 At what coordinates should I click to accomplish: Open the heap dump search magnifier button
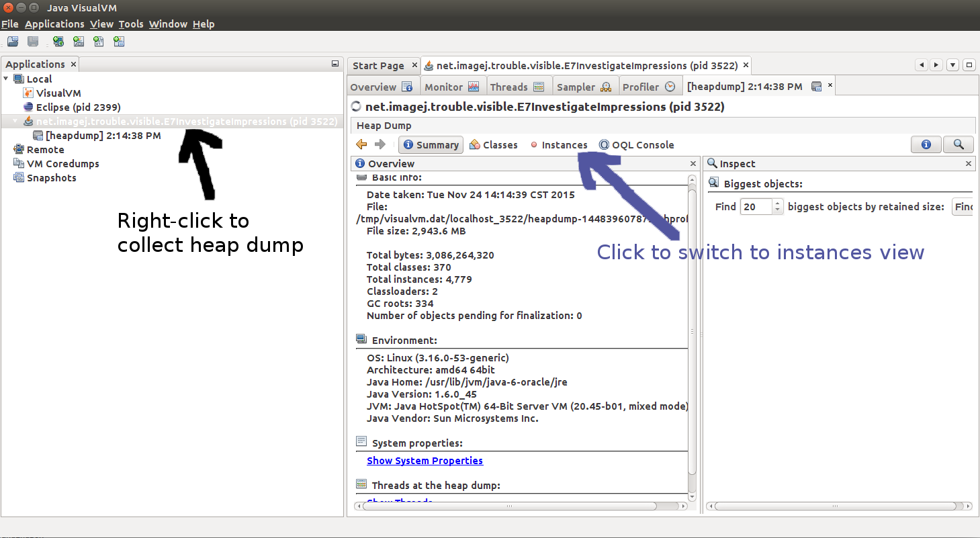click(x=959, y=144)
